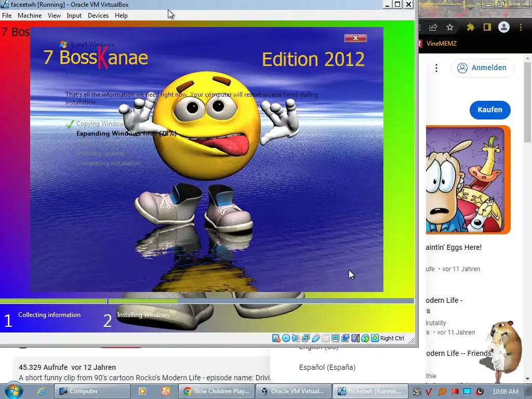Click the hard disk activity status icon
The width and height of the screenshot is (532, 399).
276,338
